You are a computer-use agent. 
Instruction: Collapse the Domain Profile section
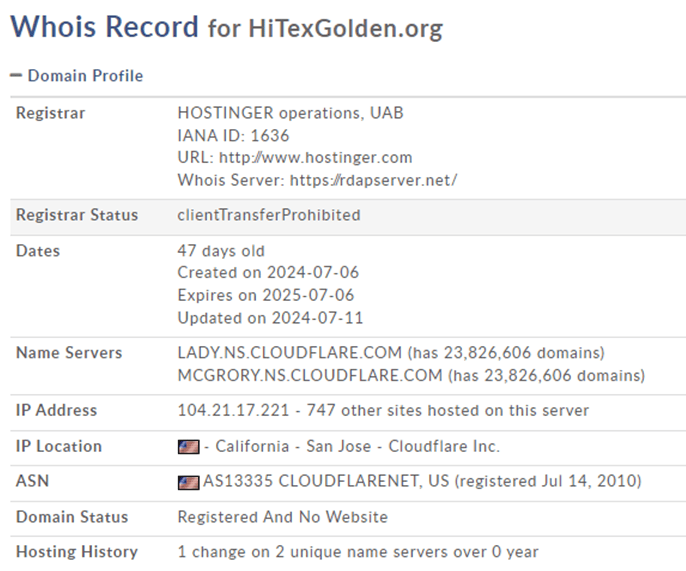(x=16, y=76)
